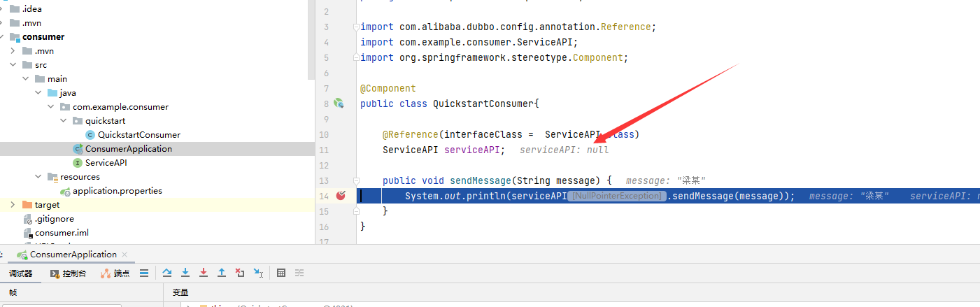Click the Step Into debugger icon

pyautogui.click(x=185, y=273)
